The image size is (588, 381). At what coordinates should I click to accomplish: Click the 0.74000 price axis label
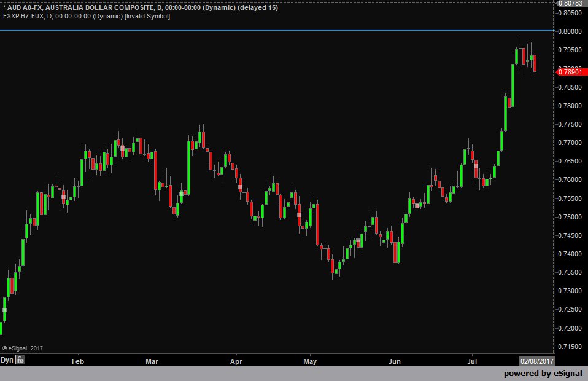[x=570, y=254]
